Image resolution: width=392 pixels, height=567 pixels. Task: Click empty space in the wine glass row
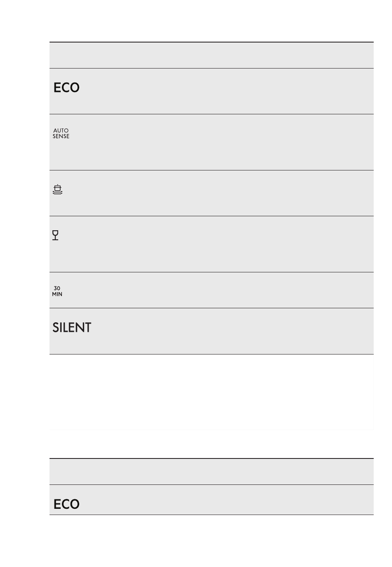[223, 244]
